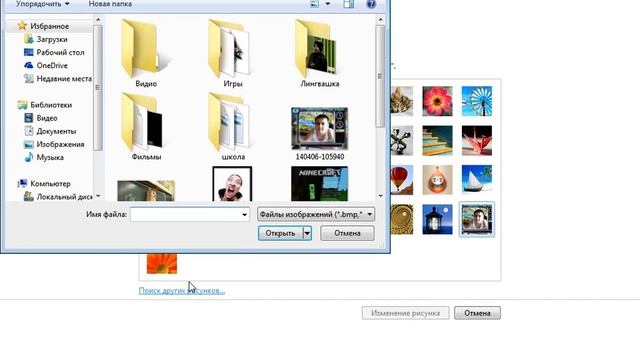Choose the metal jacks account picture
This screenshot has height=360, width=640.
tap(402, 140)
